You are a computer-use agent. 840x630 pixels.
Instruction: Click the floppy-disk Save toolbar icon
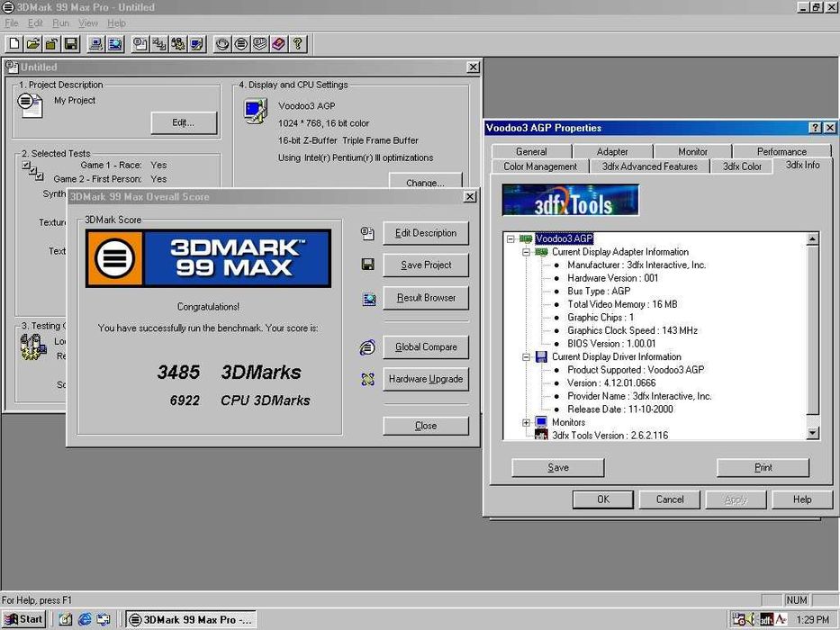[71, 44]
